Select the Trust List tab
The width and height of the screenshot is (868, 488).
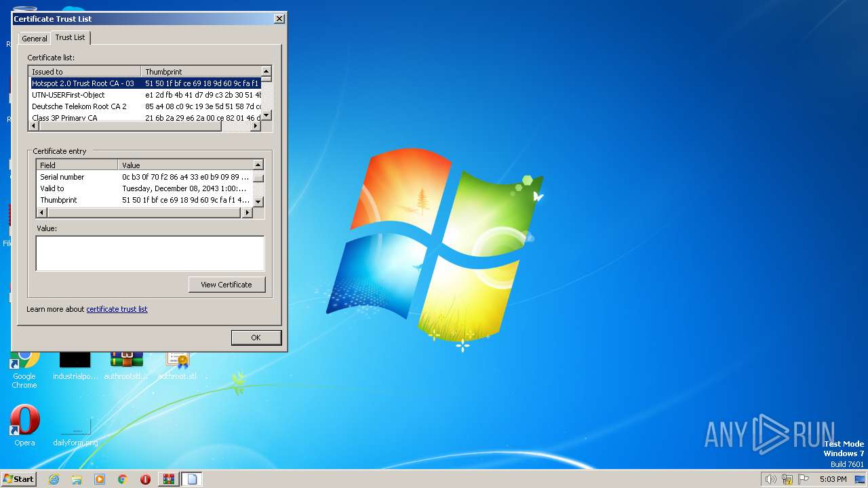pyautogui.click(x=70, y=37)
